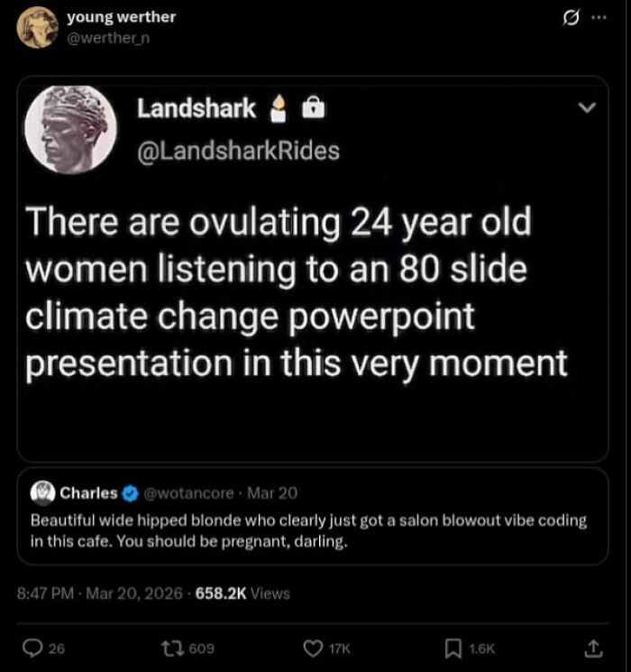Click the candle emoji next to Landshark
Image resolution: width=631 pixels, height=672 pixels.
(279, 108)
